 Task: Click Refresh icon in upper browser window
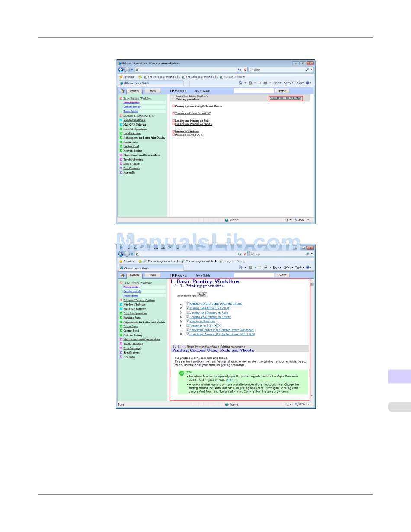point(239,69)
